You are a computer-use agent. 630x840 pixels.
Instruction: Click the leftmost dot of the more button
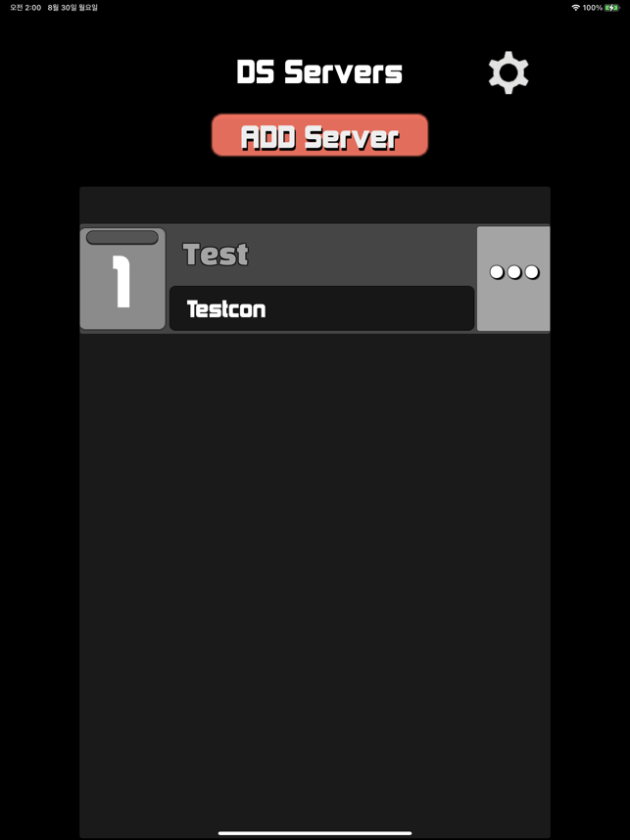[x=497, y=272]
